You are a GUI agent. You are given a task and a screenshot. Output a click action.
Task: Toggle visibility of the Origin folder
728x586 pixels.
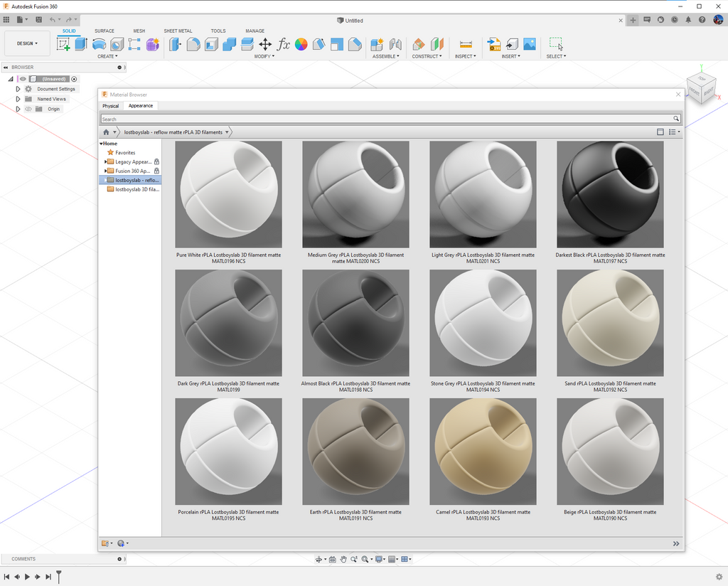pyautogui.click(x=28, y=109)
